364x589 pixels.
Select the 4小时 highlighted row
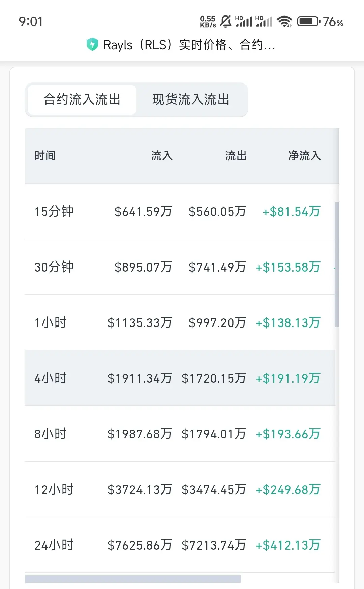(51, 378)
